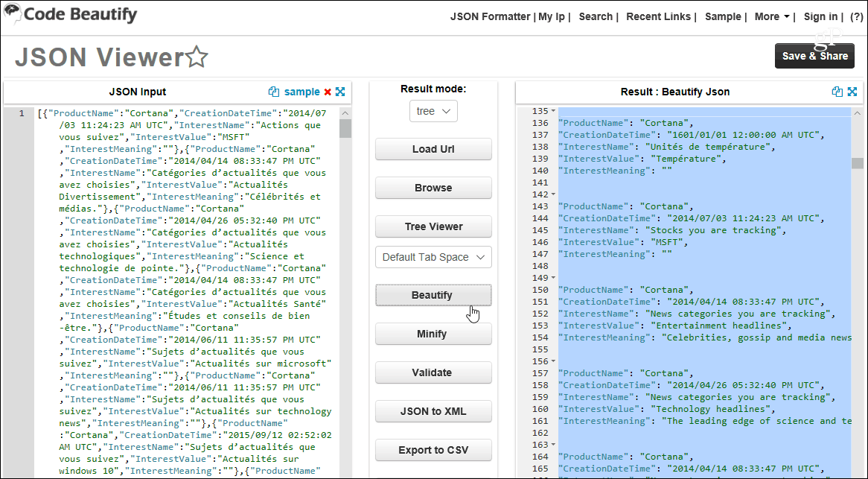Collapse the object at line 135

click(x=554, y=111)
